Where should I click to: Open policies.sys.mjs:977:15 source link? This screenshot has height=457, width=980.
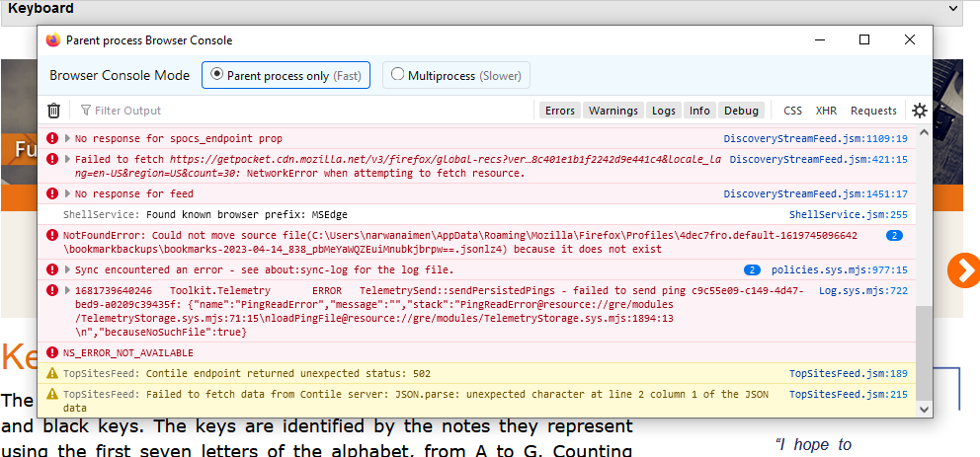click(840, 270)
